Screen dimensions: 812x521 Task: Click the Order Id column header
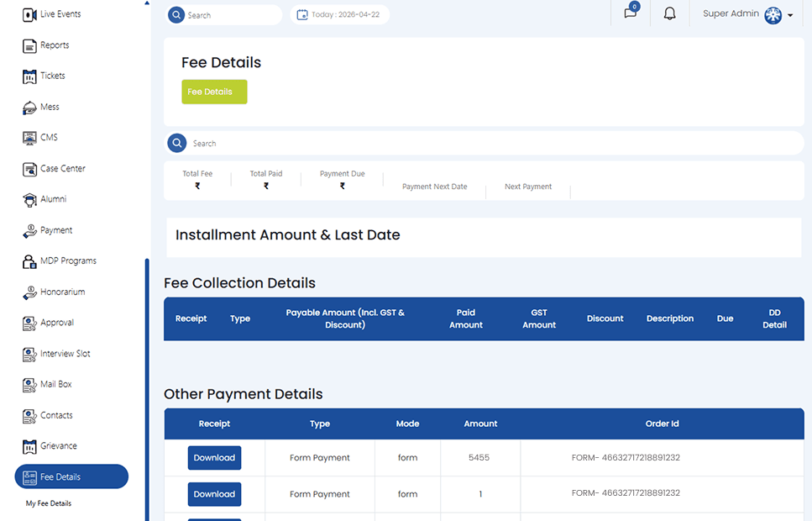[662, 424]
